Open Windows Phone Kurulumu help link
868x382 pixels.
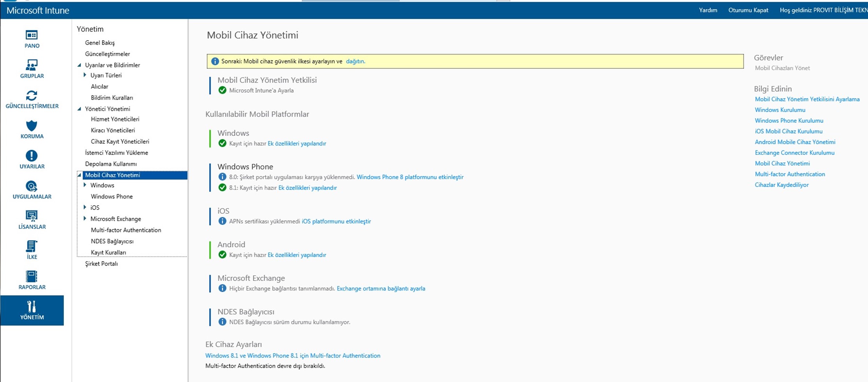789,121
